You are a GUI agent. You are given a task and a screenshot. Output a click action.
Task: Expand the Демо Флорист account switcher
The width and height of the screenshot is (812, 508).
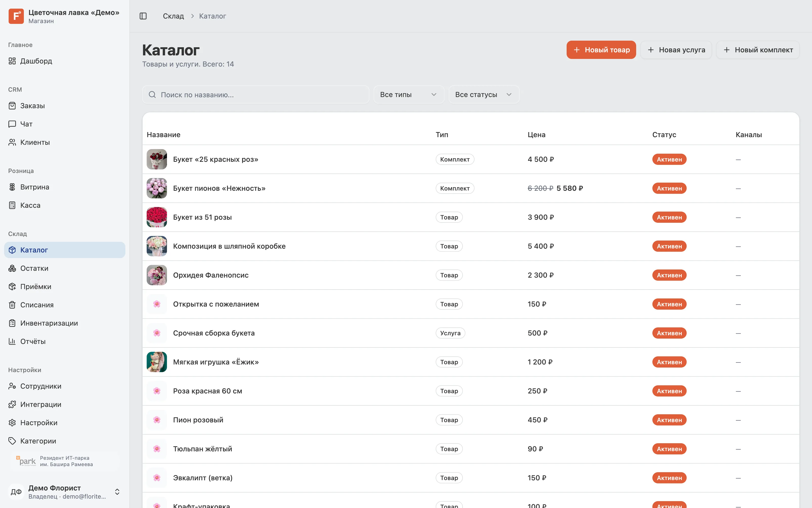[117, 491]
